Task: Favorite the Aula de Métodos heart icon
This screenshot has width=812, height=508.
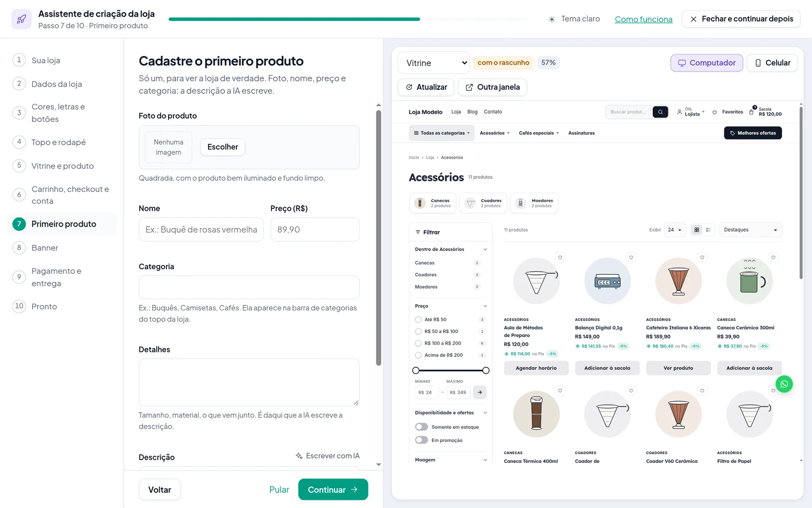Action: coord(560,258)
